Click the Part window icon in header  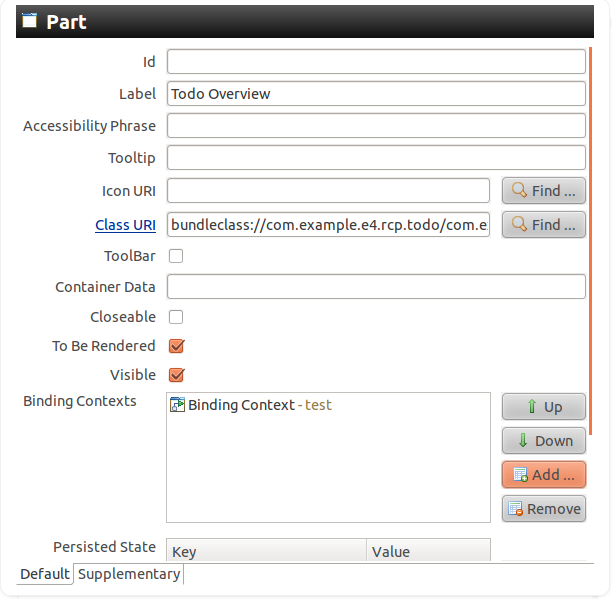point(30,21)
